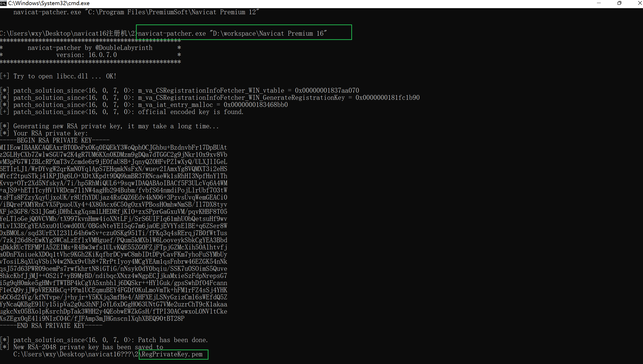Click the key line starting with XsZEgxOqE4li9
Image resolution: width=643 pixels, height=364 pixels.
click(92, 319)
